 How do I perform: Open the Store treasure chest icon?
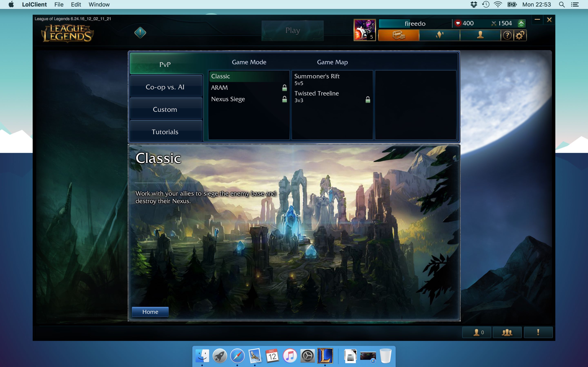pos(399,35)
